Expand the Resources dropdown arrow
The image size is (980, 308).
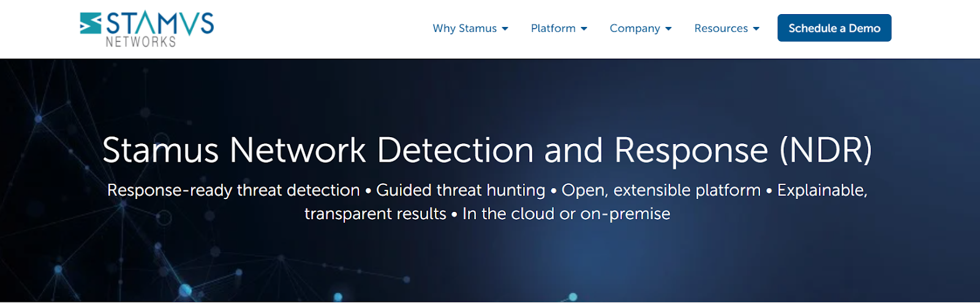[756, 29]
